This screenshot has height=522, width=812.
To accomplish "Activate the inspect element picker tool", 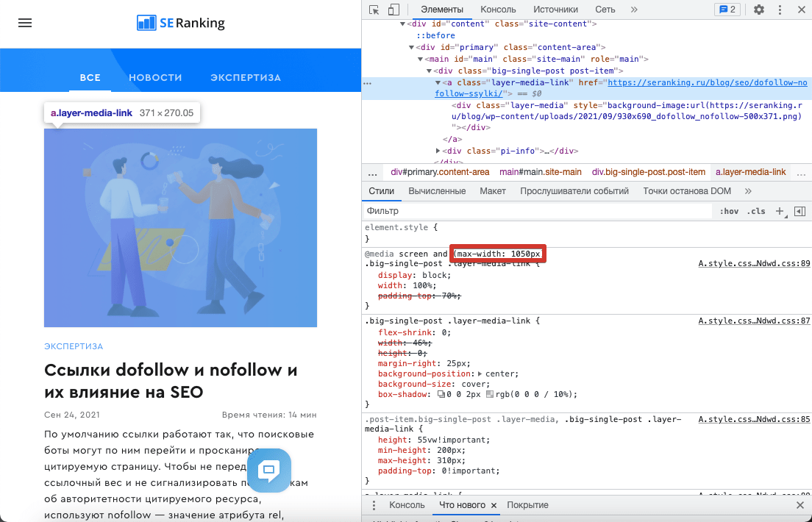I will 374,10.
